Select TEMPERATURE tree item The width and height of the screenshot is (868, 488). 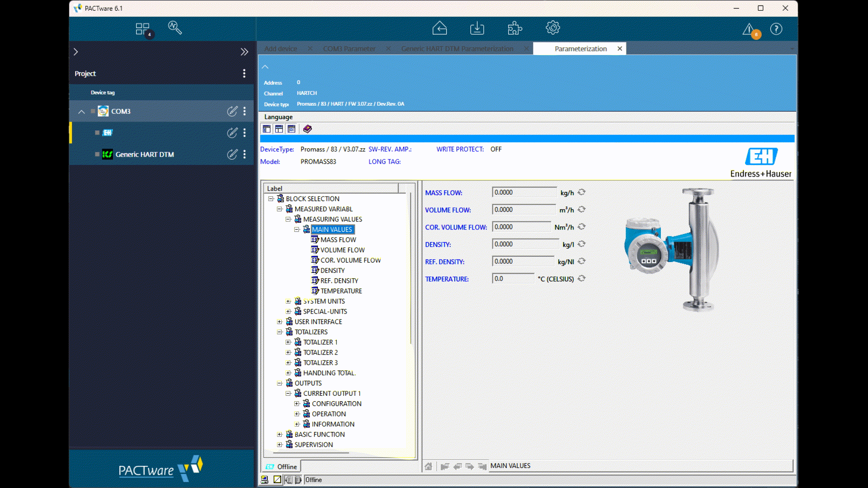click(341, 291)
